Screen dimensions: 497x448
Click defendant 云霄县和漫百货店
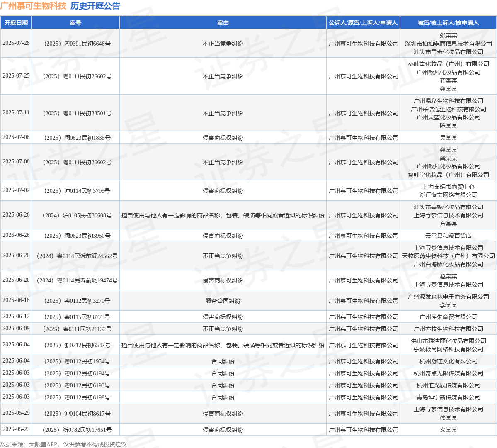point(448,236)
